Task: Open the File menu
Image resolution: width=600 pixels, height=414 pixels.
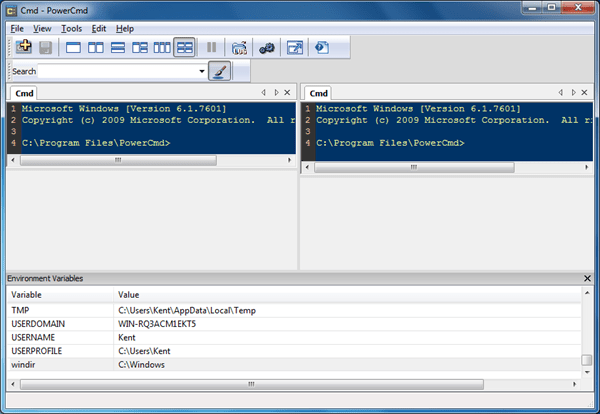Action: pos(17,29)
